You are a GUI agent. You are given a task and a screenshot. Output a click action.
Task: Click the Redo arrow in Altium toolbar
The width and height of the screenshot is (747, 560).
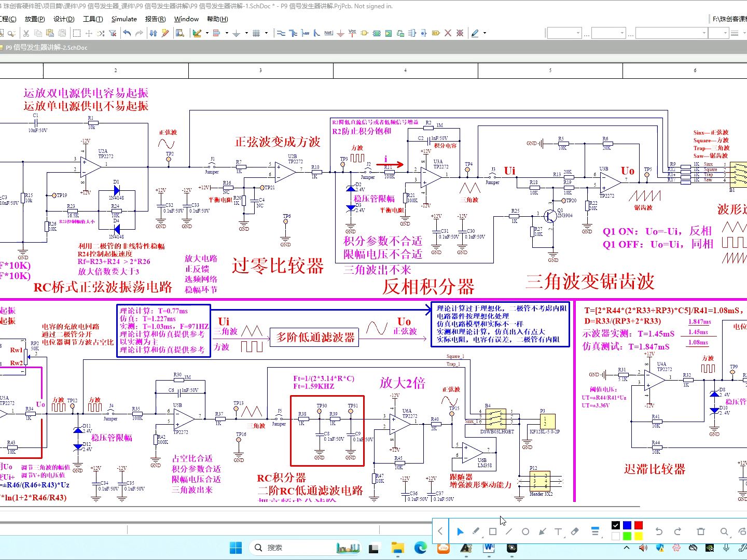[x=139, y=33]
